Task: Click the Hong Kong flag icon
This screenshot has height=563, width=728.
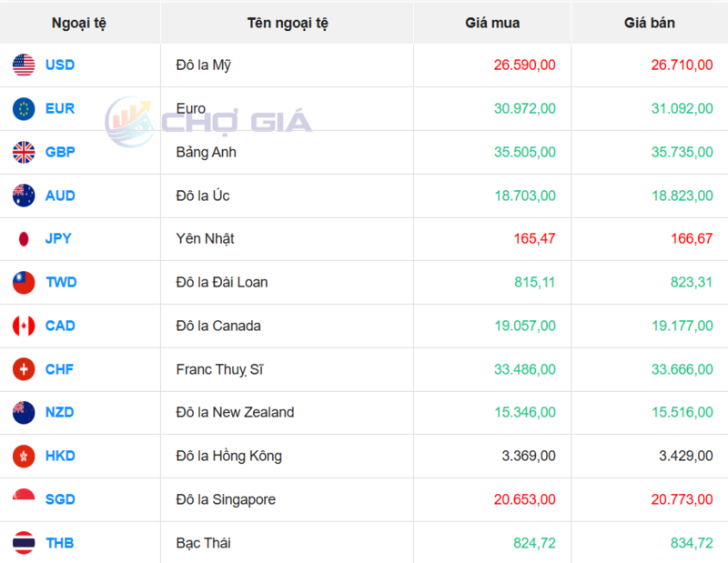Action: pyautogui.click(x=24, y=456)
